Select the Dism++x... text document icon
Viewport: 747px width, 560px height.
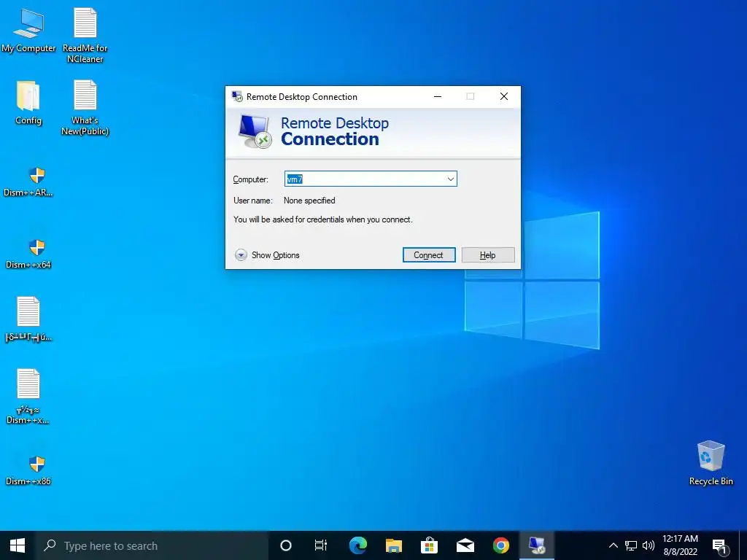(28, 396)
